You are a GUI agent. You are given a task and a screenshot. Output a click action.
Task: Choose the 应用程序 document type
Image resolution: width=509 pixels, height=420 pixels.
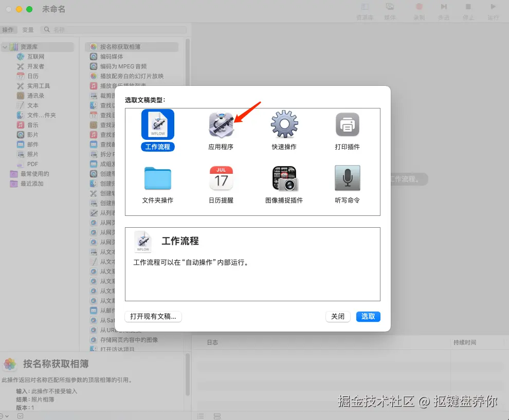coord(221,125)
